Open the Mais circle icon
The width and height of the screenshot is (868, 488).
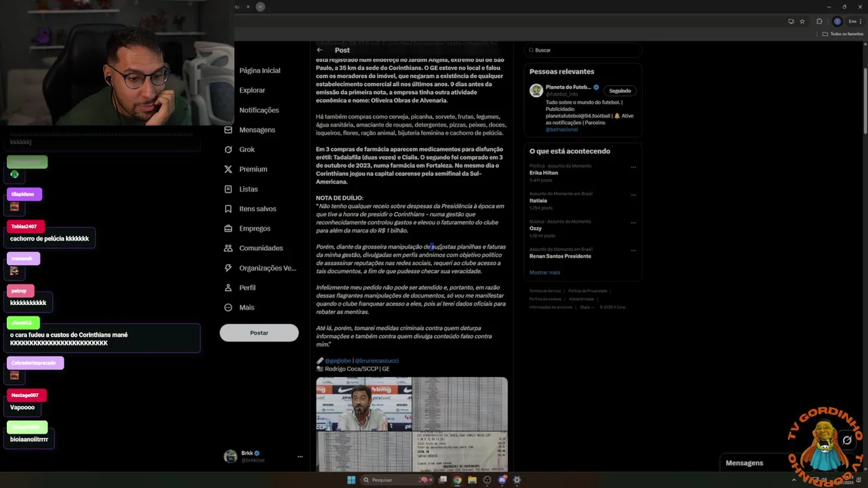pyautogui.click(x=228, y=307)
